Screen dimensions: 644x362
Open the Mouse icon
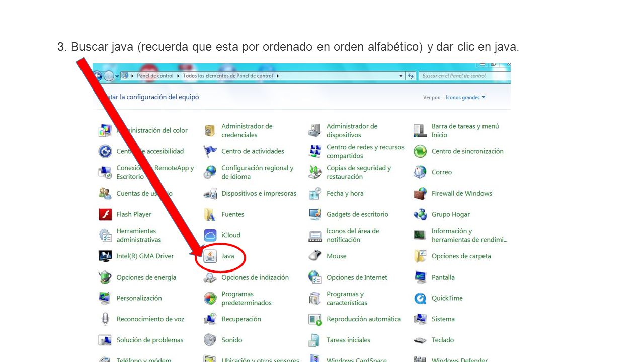(315, 256)
